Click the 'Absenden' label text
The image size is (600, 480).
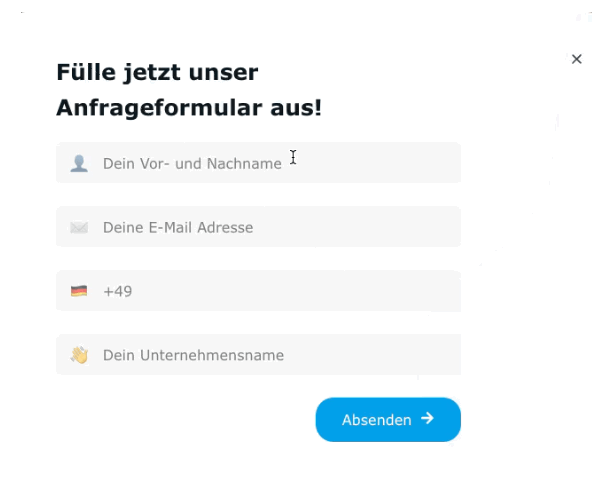pos(377,420)
